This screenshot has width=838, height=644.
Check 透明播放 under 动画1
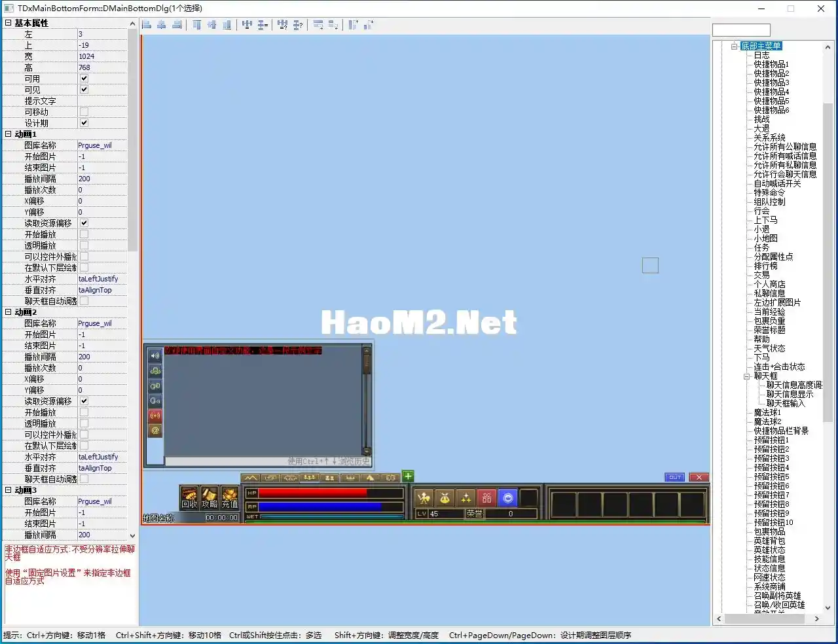pyautogui.click(x=84, y=245)
